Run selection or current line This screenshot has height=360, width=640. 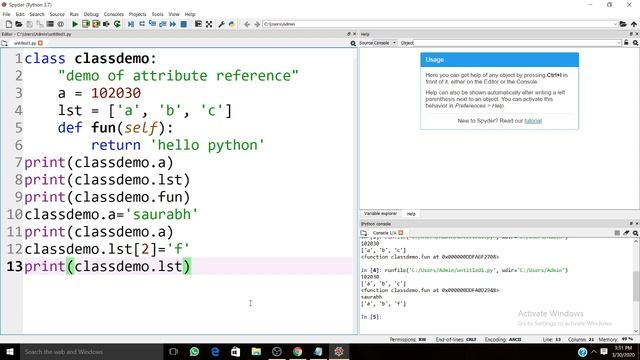[107, 24]
